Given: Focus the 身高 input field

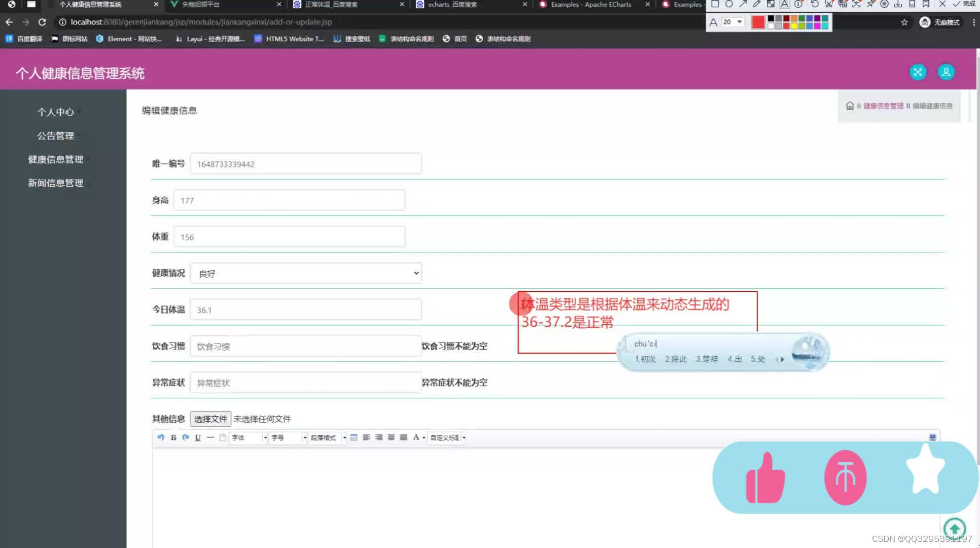Looking at the screenshot, I should 289,200.
